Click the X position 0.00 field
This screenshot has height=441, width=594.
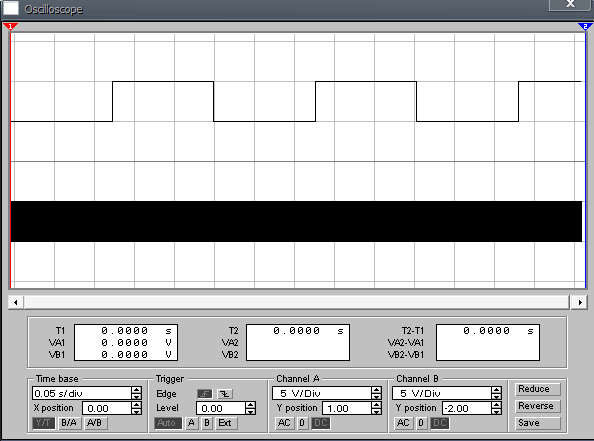pyautogui.click(x=107, y=408)
